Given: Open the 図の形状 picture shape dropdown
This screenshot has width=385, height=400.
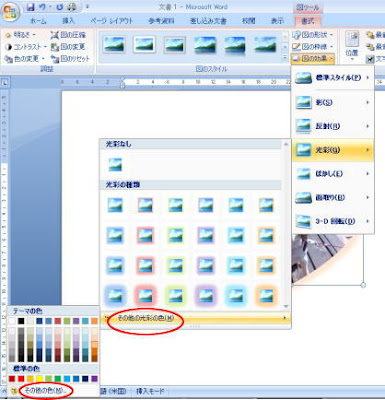Looking at the screenshot, I should (312, 35).
